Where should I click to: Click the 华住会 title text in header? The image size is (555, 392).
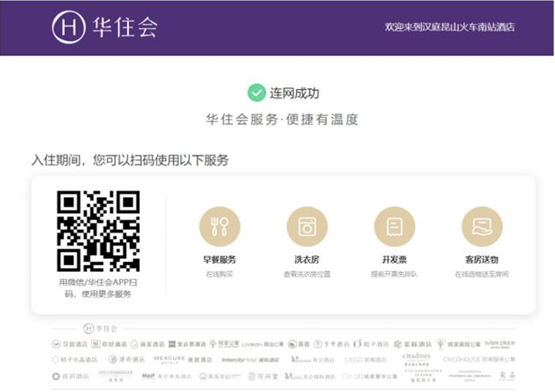pos(125,27)
